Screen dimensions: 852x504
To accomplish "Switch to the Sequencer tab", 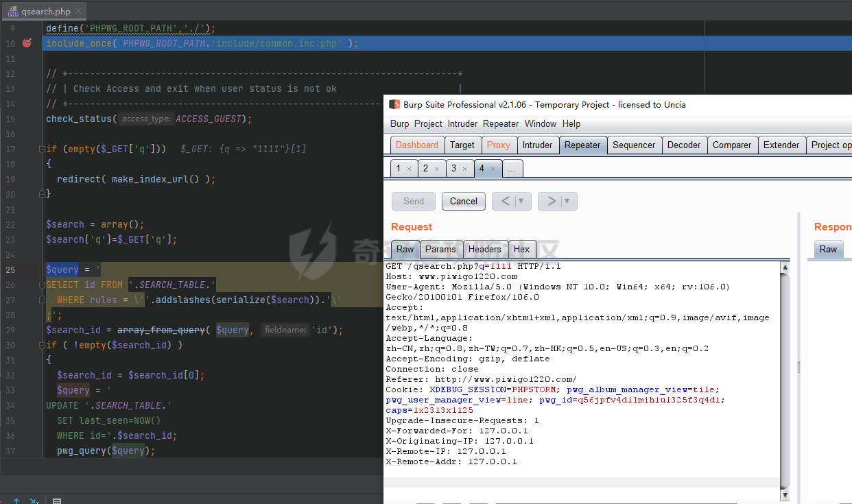I will (x=634, y=145).
